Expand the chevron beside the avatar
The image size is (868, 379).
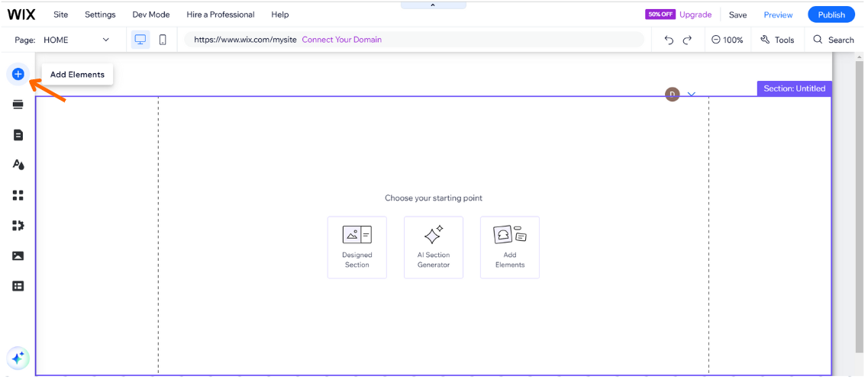[x=692, y=94]
